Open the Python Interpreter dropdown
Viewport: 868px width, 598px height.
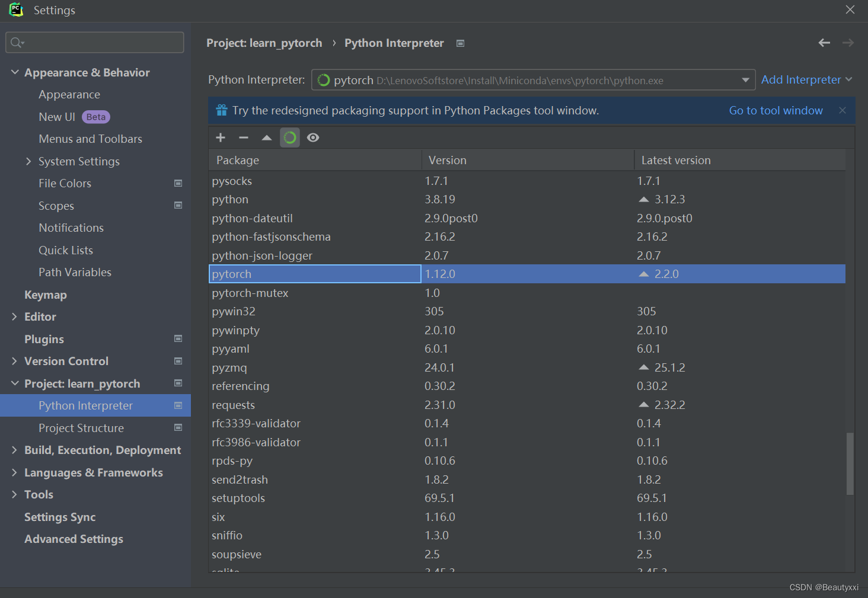coord(745,80)
